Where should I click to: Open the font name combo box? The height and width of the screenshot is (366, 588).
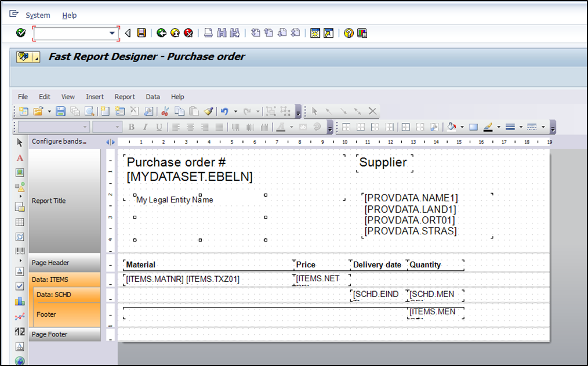click(x=53, y=127)
